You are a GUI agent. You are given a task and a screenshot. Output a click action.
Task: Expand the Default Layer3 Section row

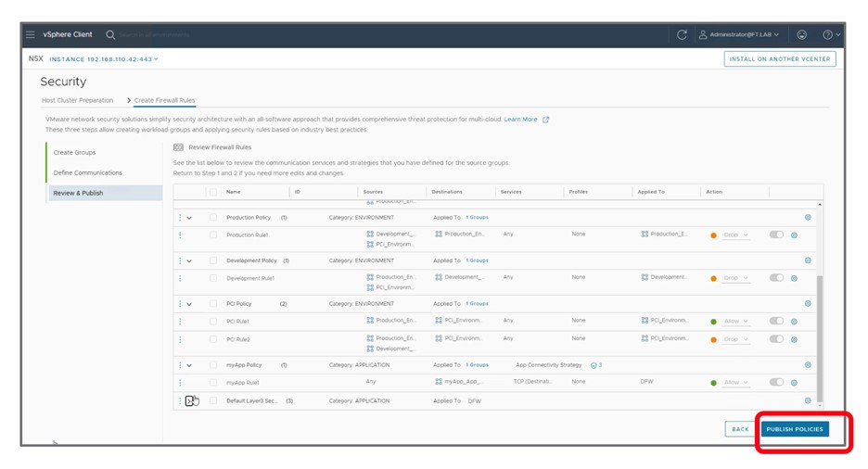click(x=189, y=401)
